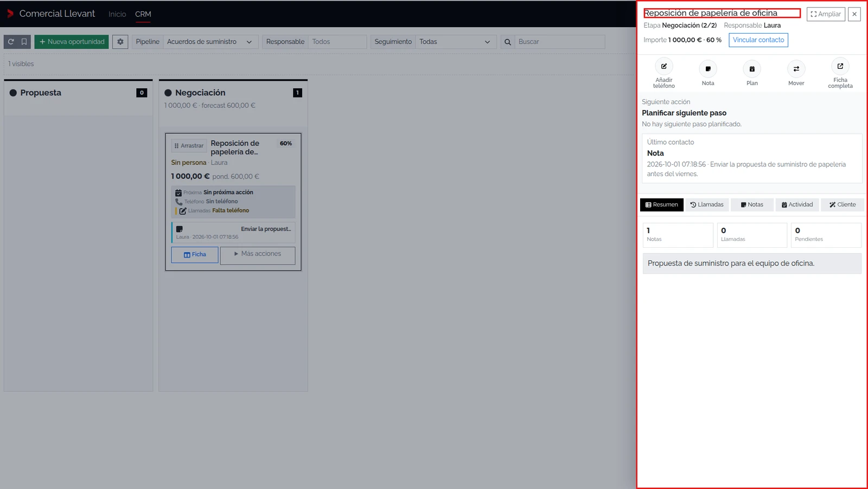Click the Planificar siguiente paso heading
Viewport: 868px width, 489px height.
(684, 113)
